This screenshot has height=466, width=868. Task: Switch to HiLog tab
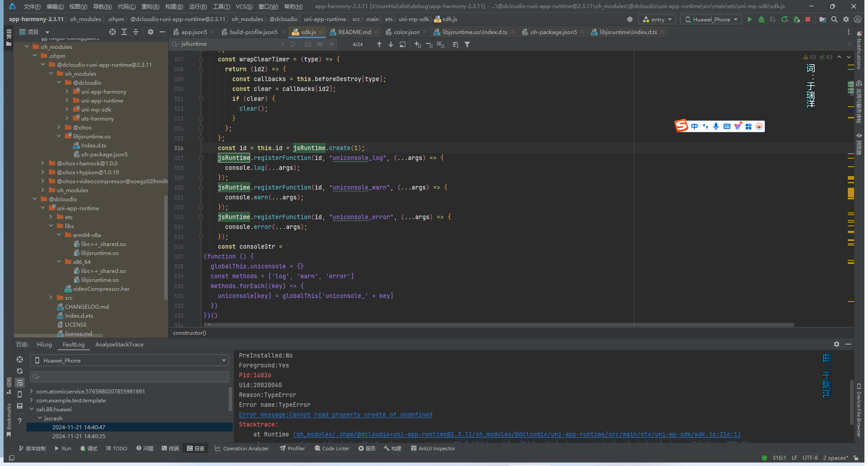pos(44,344)
